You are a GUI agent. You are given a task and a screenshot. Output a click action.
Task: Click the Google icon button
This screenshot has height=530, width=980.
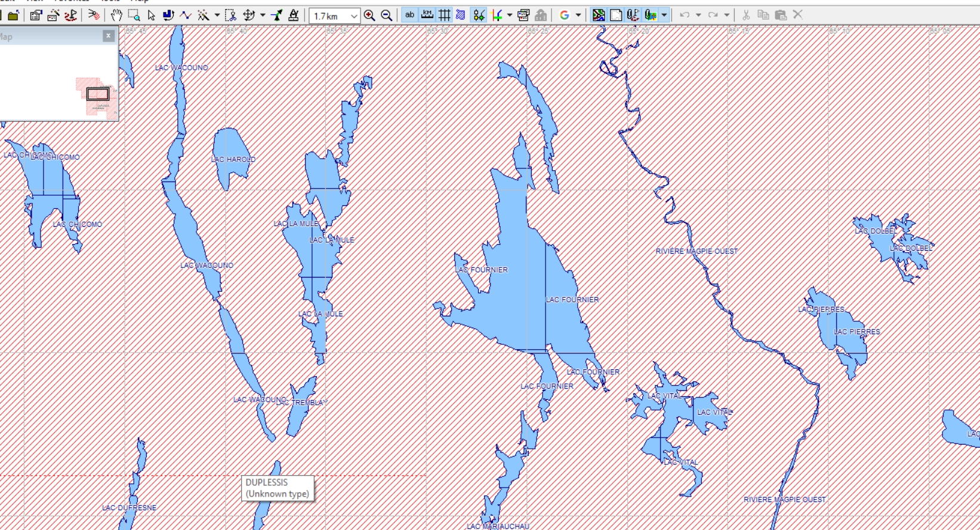click(x=564, y=16)
